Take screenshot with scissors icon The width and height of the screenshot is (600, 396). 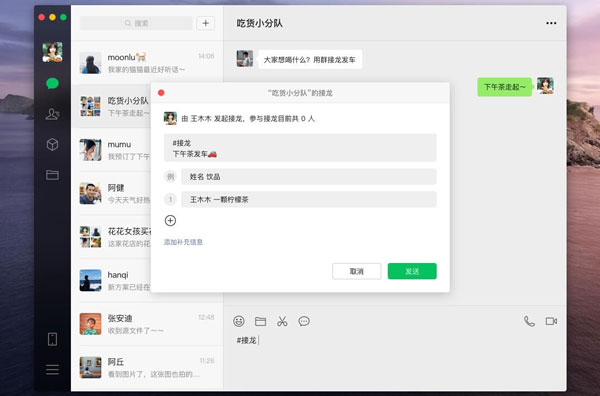(282, 321)
